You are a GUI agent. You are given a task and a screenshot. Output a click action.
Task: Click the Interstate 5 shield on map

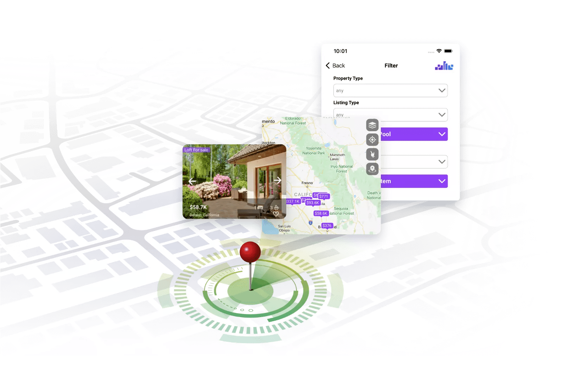point(310,223)
